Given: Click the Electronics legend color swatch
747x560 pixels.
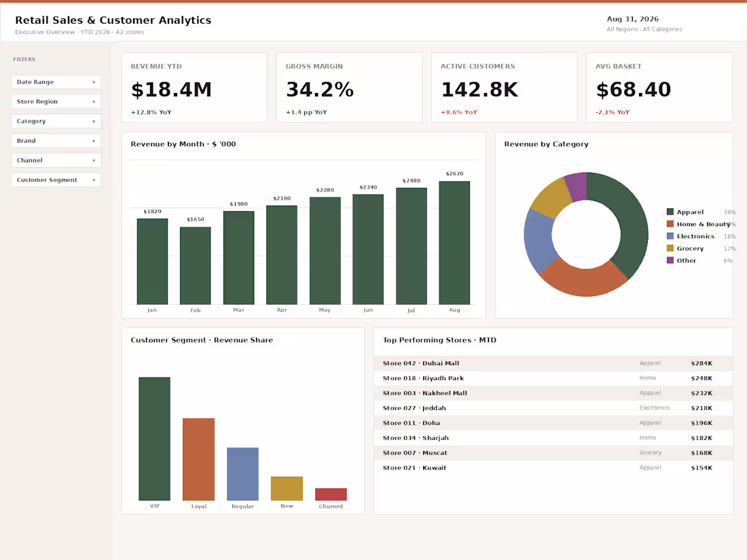Looking at the screenshot, I should tap(670, 236).
